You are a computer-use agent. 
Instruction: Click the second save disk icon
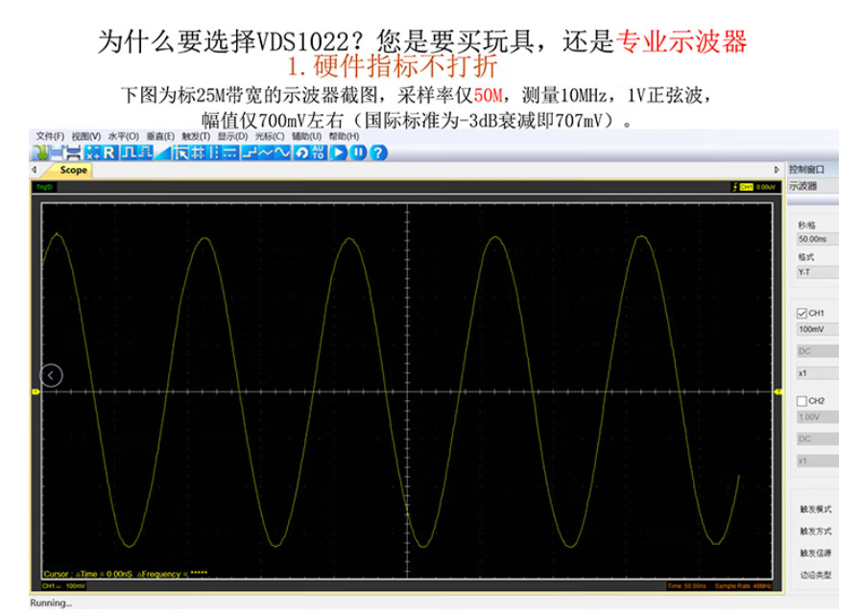tap(73, 153)
